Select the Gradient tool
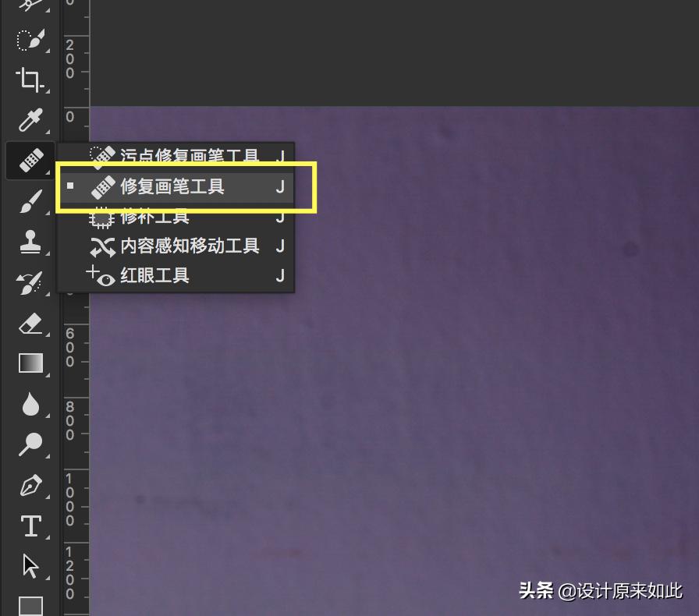Screen dimensions: 699x616 [x=30, y=363]
